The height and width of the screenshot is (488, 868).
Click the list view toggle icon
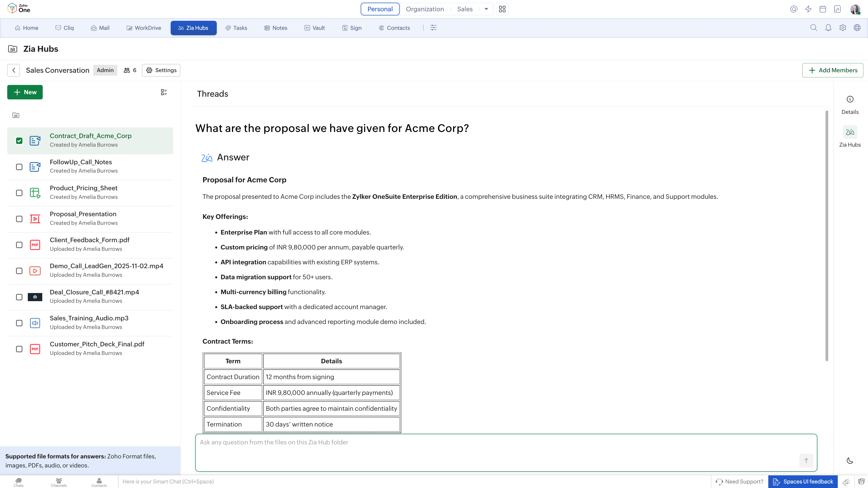tap(164, 92)
